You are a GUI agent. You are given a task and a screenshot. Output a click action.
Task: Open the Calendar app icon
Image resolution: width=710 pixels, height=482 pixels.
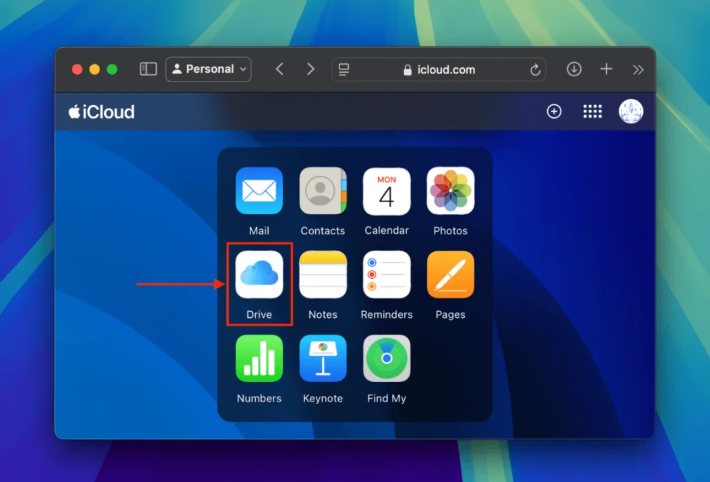coord(387,191)
